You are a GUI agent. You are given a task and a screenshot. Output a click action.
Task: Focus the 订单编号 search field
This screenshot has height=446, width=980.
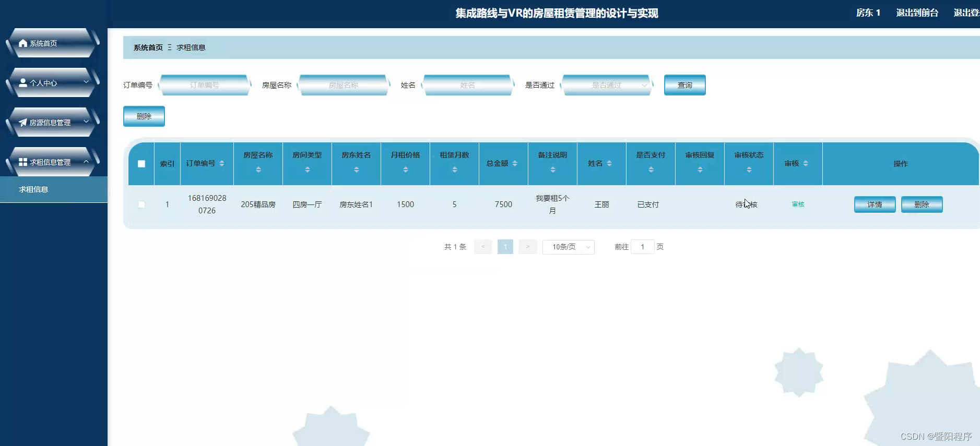click(x=205, y=85)
